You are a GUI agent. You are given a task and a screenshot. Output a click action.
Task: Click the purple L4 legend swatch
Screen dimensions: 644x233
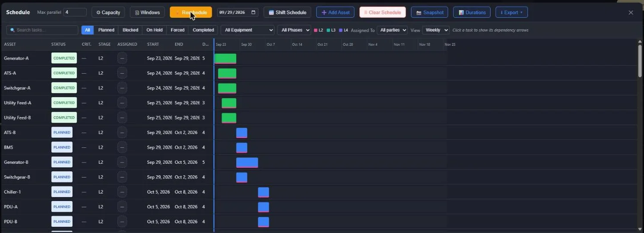tap(341, 30)
